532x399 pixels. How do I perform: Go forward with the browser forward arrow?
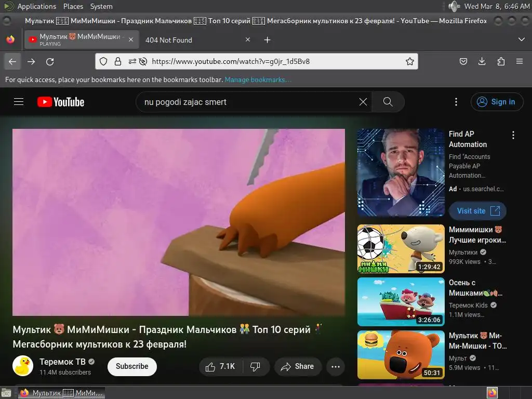click(x=31, y=61)
